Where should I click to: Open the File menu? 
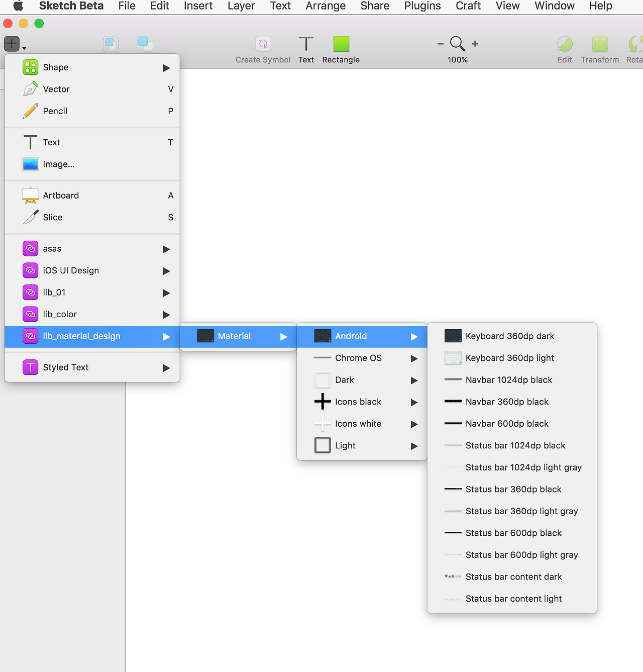click(127, 6)
